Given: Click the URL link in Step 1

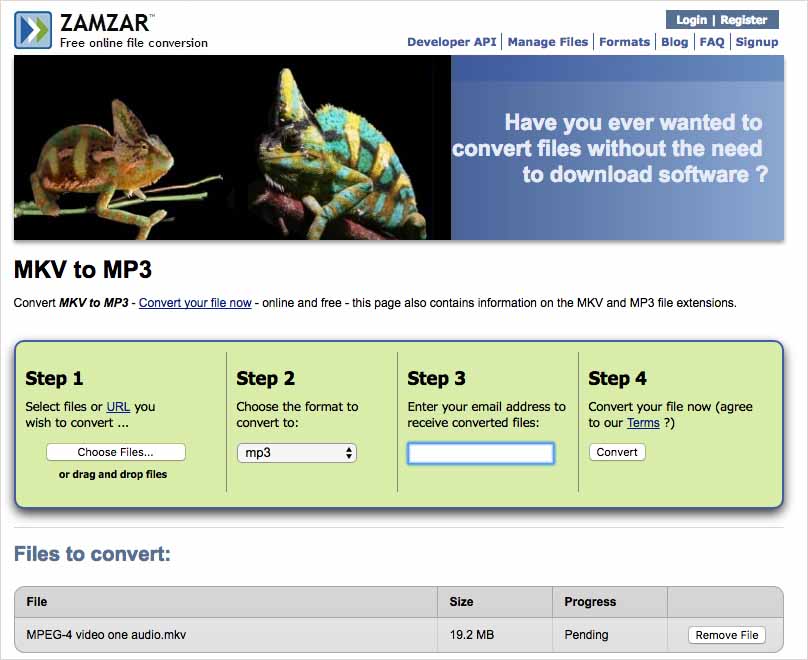Looking at the screenshot, I should coord(118,407).
